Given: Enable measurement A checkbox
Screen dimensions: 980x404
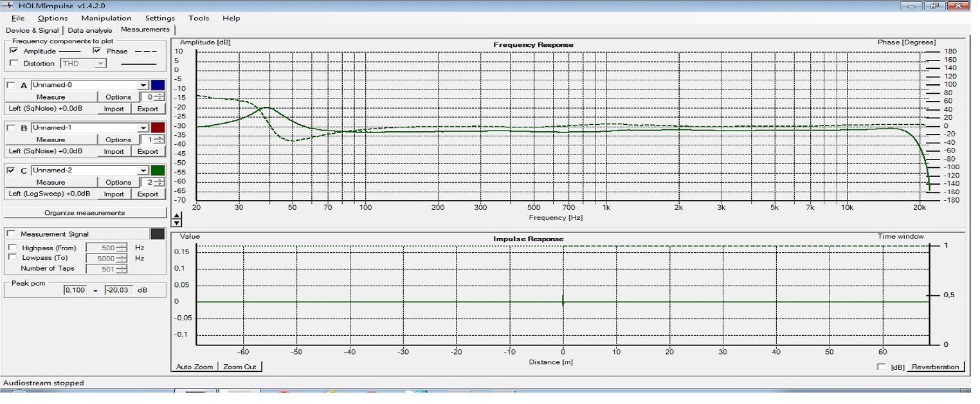Looking at the screenshot, I should click(11, 86).
